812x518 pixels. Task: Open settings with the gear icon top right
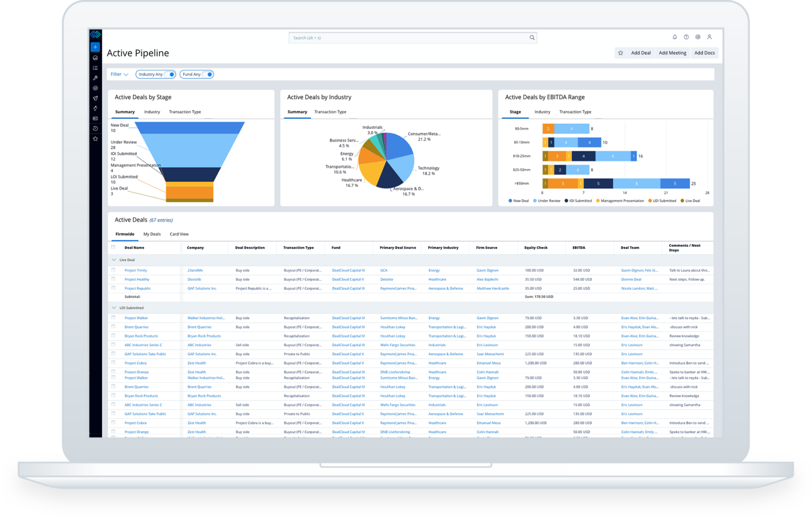(x=698, y=37)
